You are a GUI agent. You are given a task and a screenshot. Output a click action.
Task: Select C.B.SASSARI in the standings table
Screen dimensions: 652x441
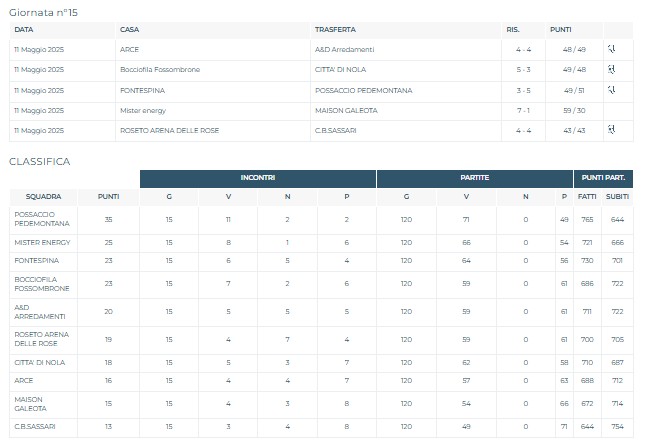pyautogui.click(x=35, y=426)
